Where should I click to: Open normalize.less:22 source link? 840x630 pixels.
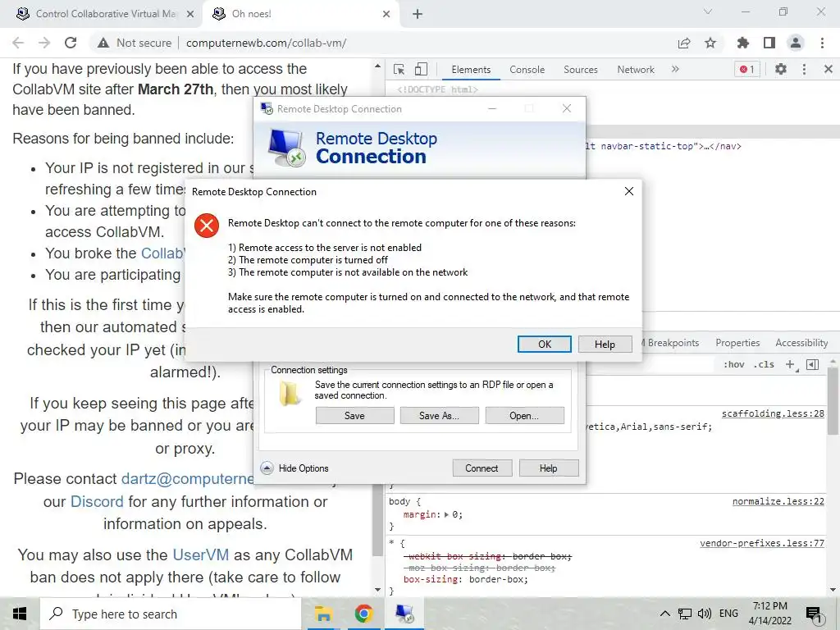(x=778, y=501)
